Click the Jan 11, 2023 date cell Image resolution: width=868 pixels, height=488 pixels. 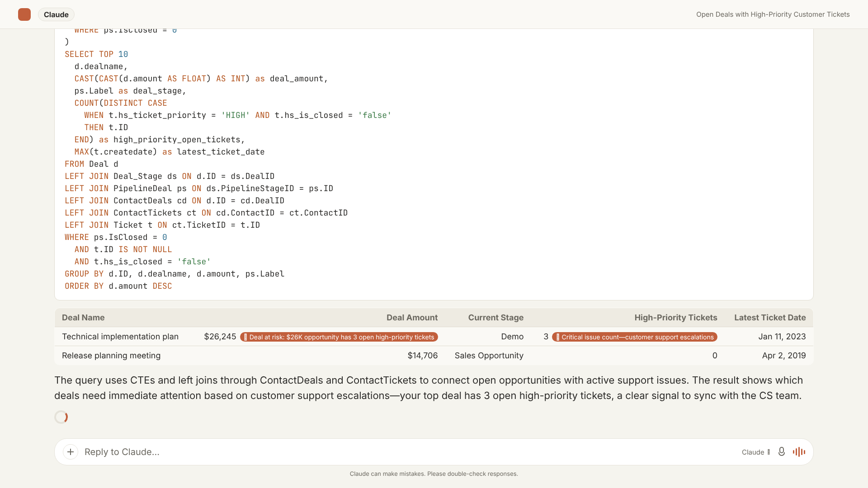point(782,337)
